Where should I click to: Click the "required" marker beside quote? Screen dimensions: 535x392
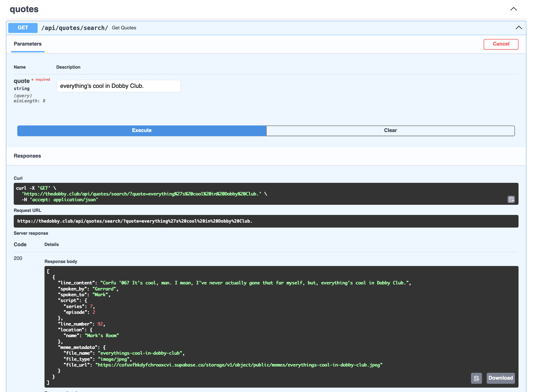click(43, 80)
